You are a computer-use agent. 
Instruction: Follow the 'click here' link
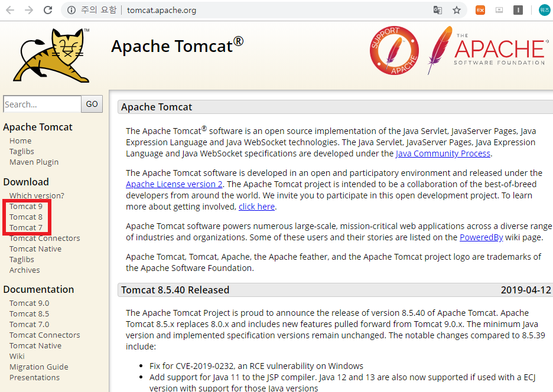(x=257, y=207)
